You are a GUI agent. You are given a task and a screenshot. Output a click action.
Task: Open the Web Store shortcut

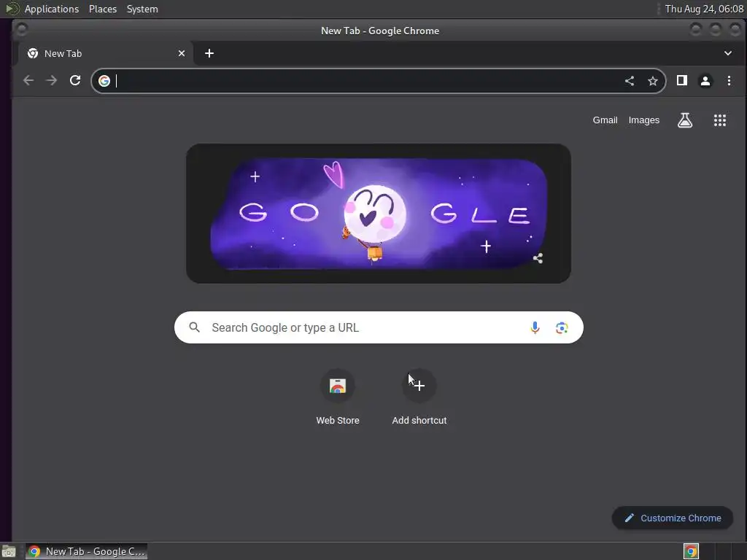tap(338, 386)
